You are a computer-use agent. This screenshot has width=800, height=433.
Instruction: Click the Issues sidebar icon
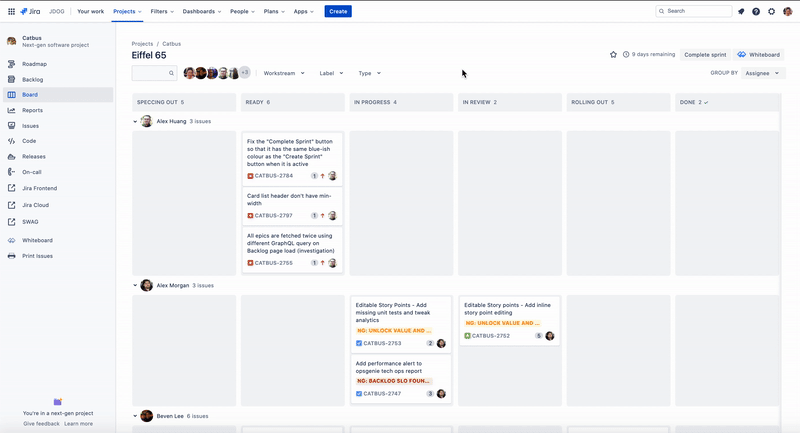[x=11, y=125]
